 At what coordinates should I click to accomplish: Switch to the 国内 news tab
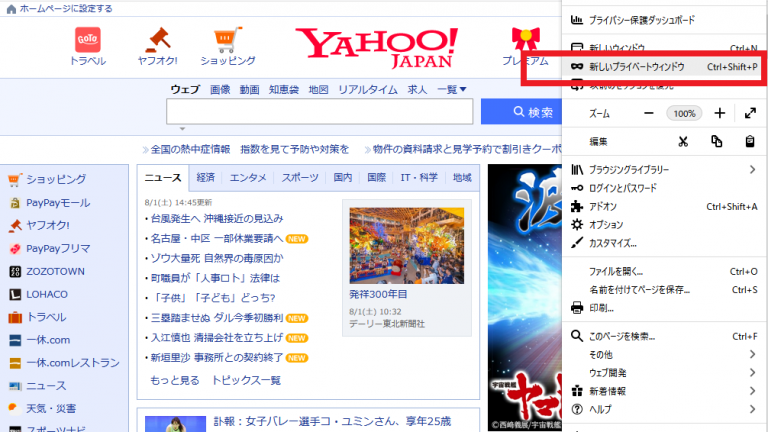pos(343,178)
